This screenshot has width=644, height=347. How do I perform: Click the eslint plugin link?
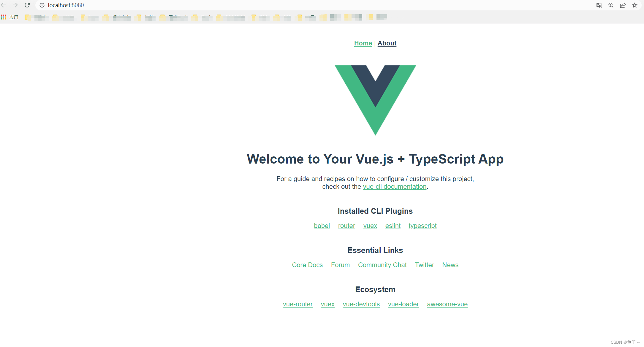392,225
